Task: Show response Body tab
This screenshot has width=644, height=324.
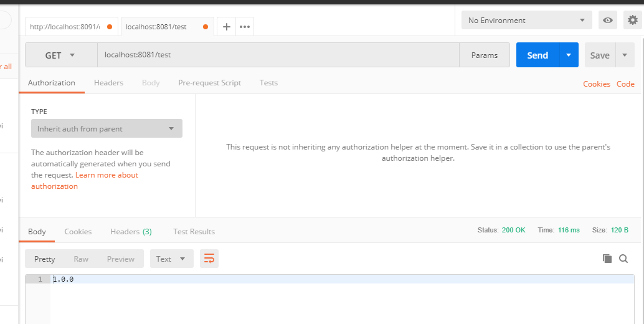Action: pyautogui.click(x=37, y=232)
